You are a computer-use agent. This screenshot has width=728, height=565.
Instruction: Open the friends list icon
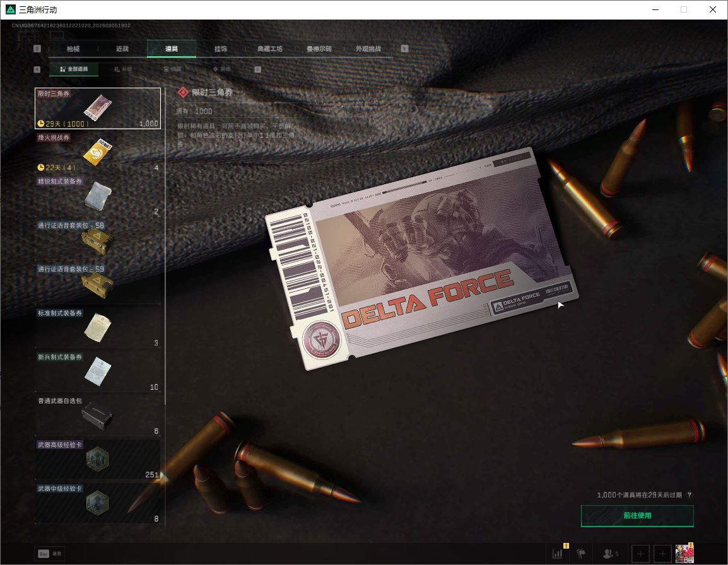coord(610,554)
